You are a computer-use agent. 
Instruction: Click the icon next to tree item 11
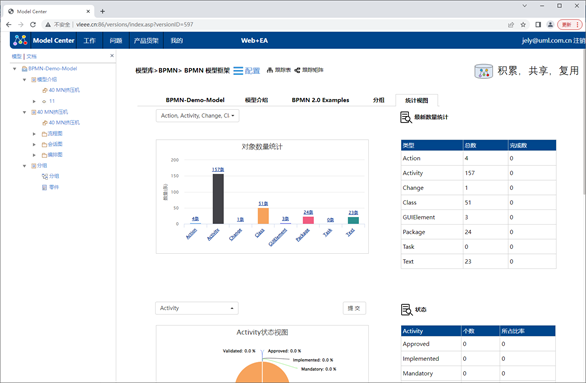coord(44,101)
